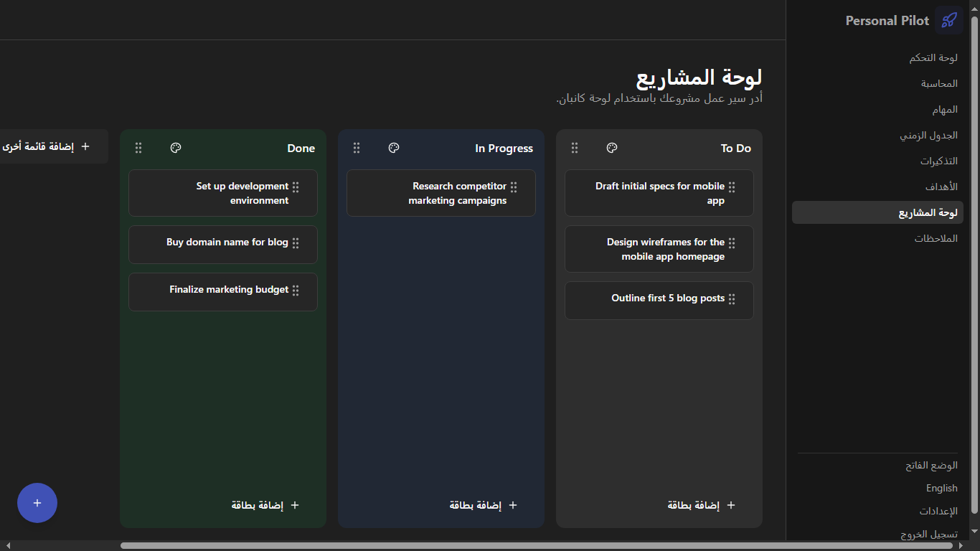Open the color palette for Done list

[x=176, y=148]
